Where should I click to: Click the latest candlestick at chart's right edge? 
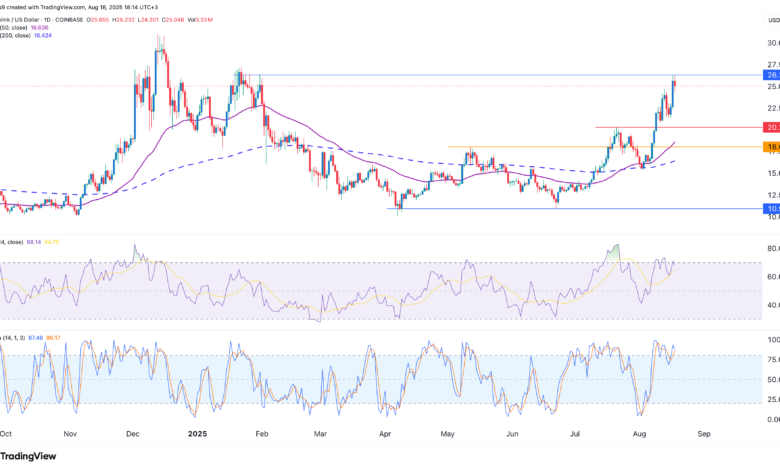676,88
